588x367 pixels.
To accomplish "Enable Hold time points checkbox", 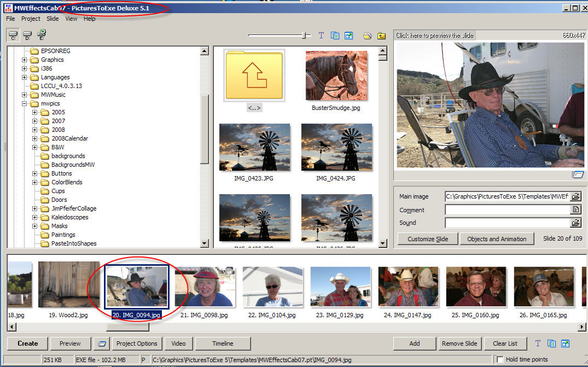I will point(500,359).
